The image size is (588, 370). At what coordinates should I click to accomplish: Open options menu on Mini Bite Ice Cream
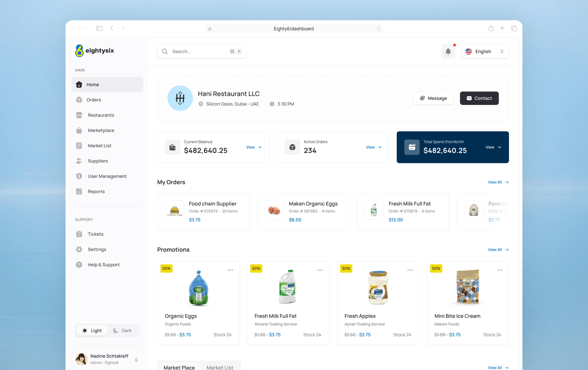pos(500,270)
